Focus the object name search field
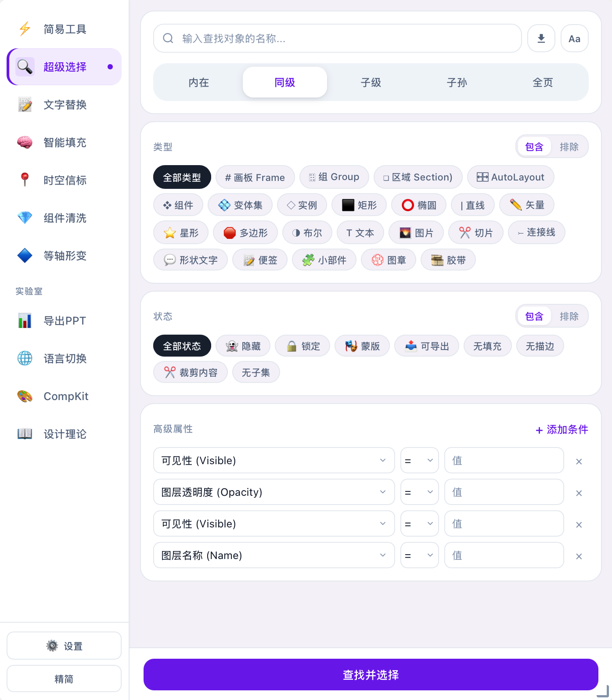The width and height of the screenshot is (612, 700). click(x=338, y=38)
